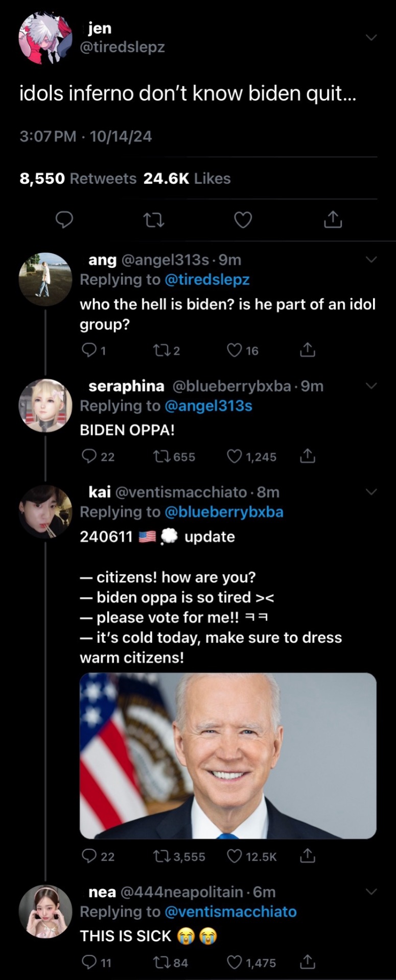Open the @tiredslepz mention link
The height and width of the screenshot is (980, 396).
pos(207,280)
